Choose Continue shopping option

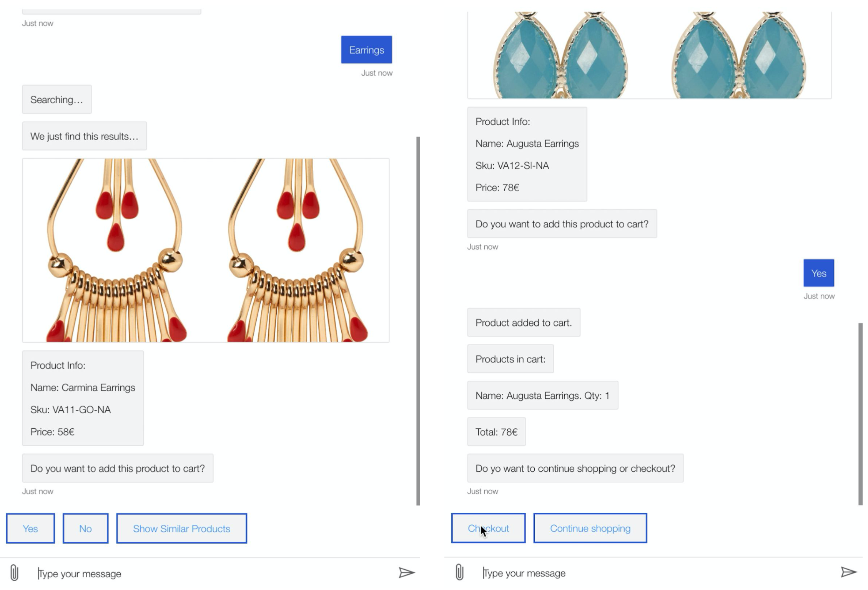coord(590,528)
